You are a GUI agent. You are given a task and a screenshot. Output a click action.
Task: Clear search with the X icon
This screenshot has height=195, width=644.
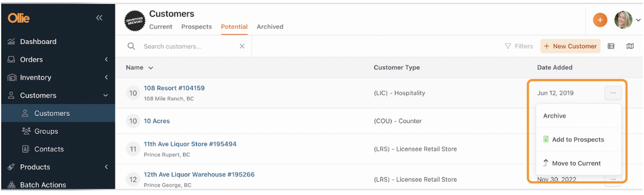coord(242,46)
